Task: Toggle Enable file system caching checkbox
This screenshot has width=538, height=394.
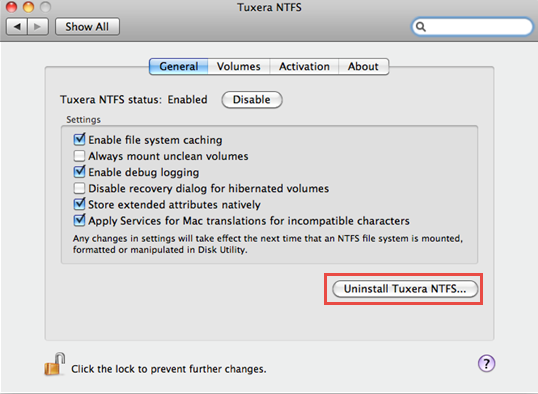Action: point(79,140)
